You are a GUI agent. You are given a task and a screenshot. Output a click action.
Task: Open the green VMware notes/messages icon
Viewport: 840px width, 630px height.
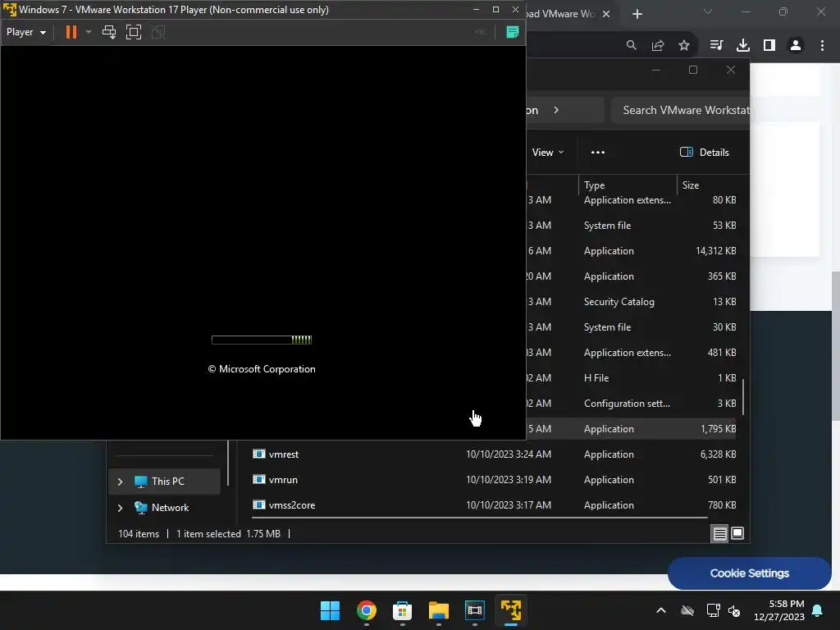coord(512,32)
